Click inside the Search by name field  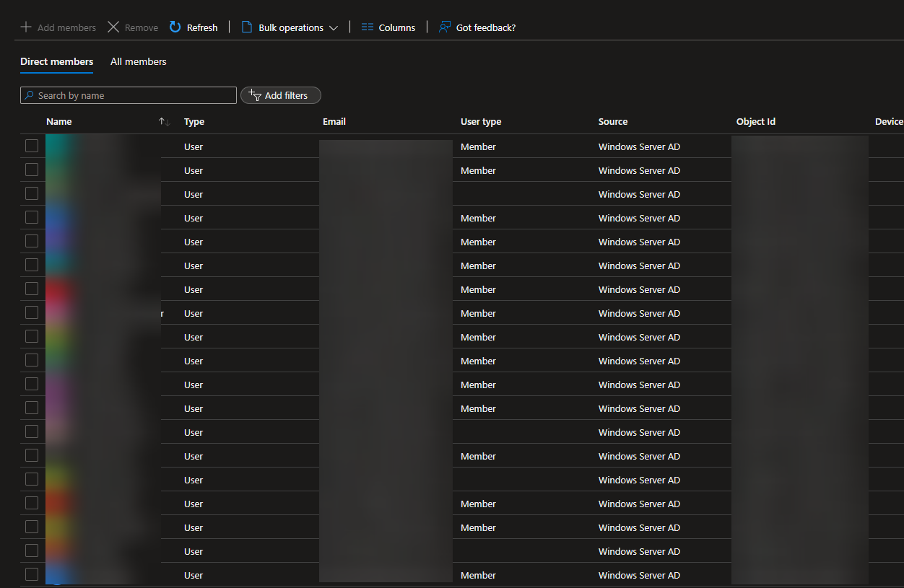point(128,95)
